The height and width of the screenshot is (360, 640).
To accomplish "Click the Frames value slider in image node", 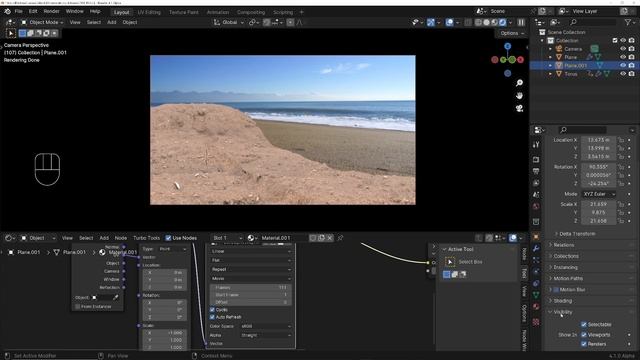I will pyautogui.click(x=251, y=287).
